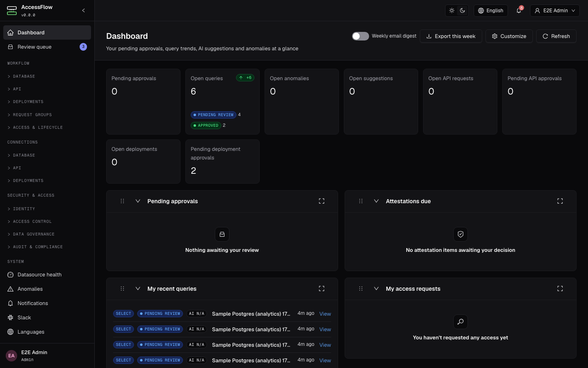Expand Access Control section

47,222
